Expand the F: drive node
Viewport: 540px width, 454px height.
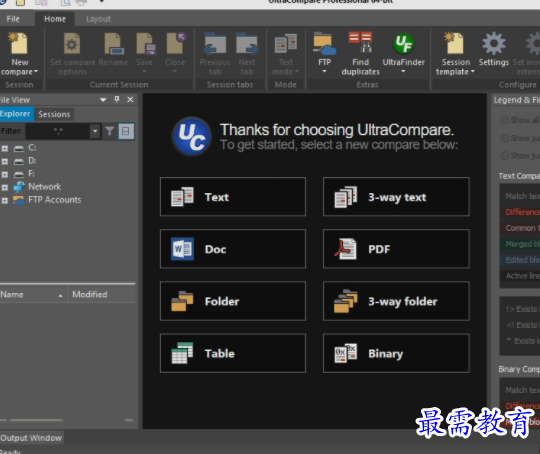[5, 175]
